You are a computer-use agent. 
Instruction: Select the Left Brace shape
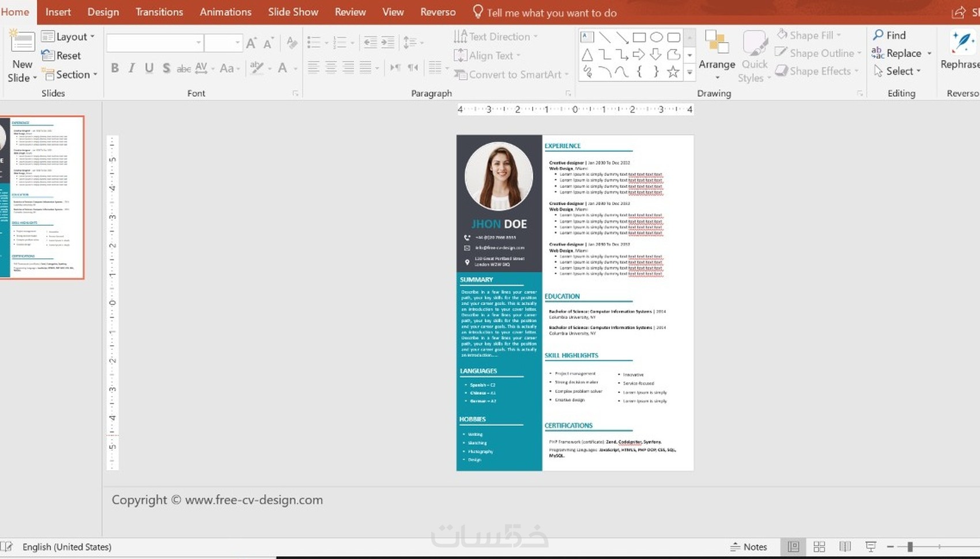[639, 72]
